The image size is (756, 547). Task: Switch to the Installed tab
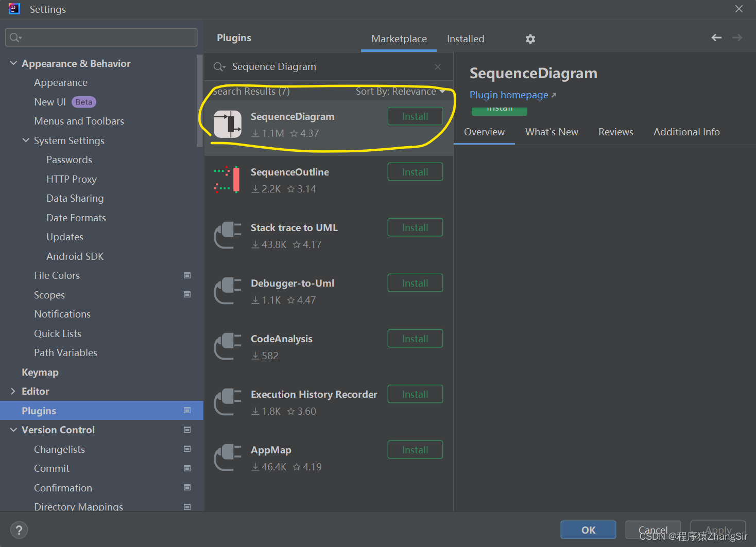pyautogui.click(x=466, y=39)
